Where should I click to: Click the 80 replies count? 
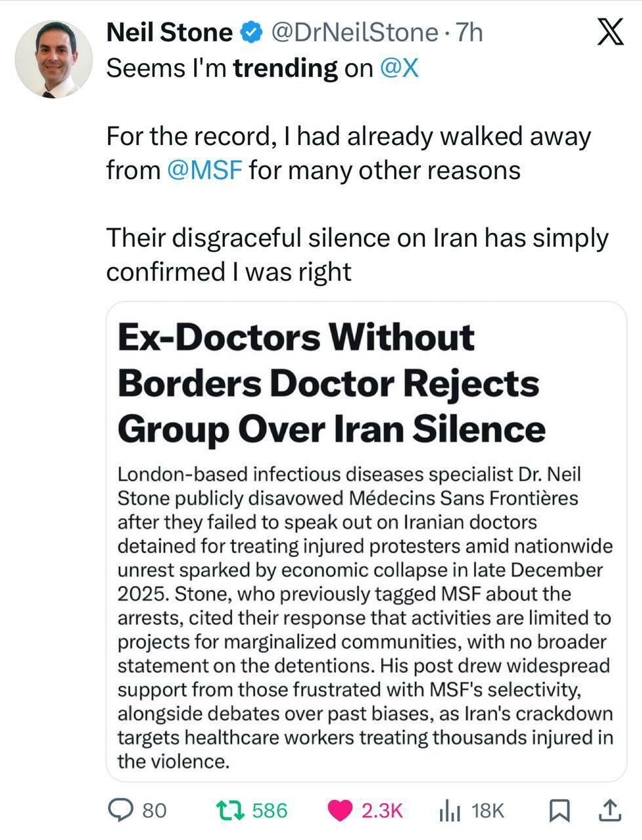[155, 811]
